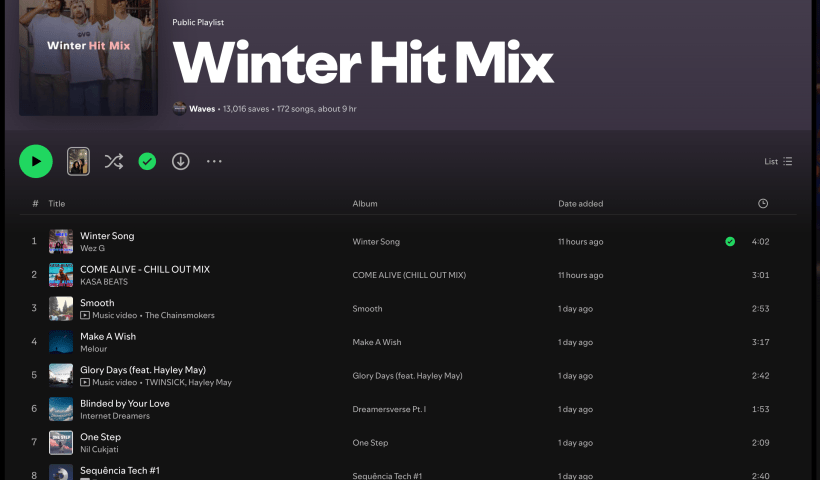Sort by the Title column header
This screenshot has width=820, height=480.
point(57,204)
